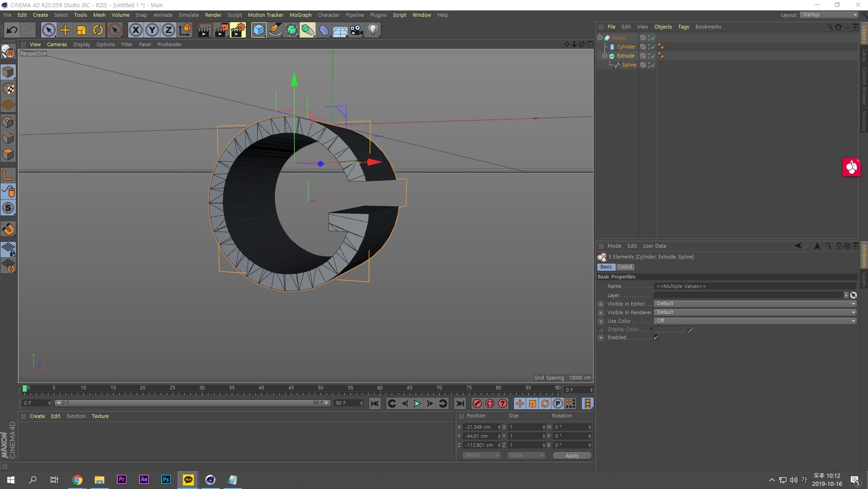Click the Apply coordinates button

coord(572,455)
